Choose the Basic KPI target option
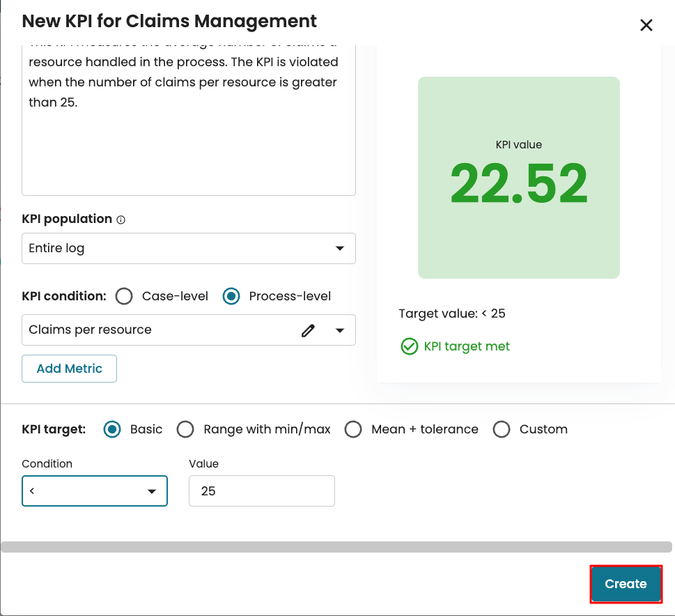The image size is (675, 616). [x=112, y=429]
